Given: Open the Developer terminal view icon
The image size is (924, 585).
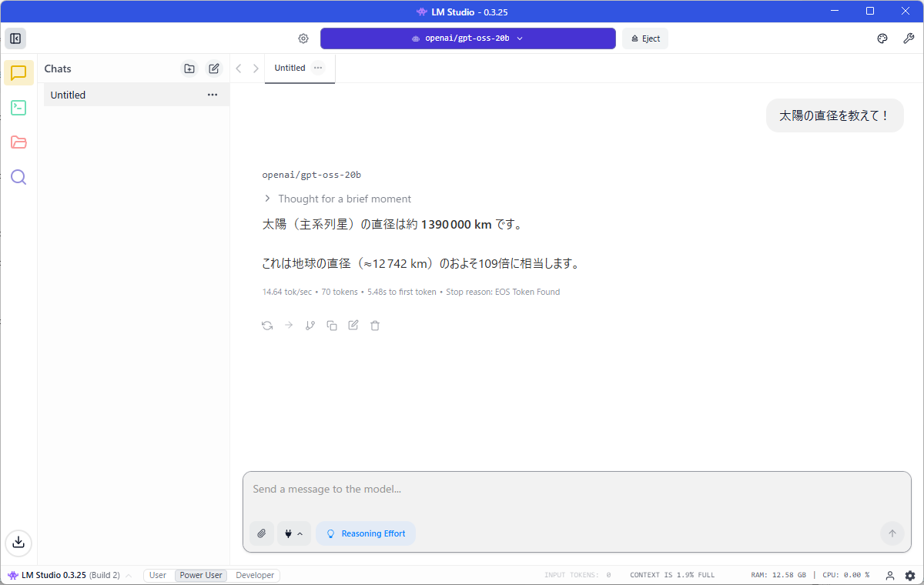Looking at the screenshot, I should 18,108.
